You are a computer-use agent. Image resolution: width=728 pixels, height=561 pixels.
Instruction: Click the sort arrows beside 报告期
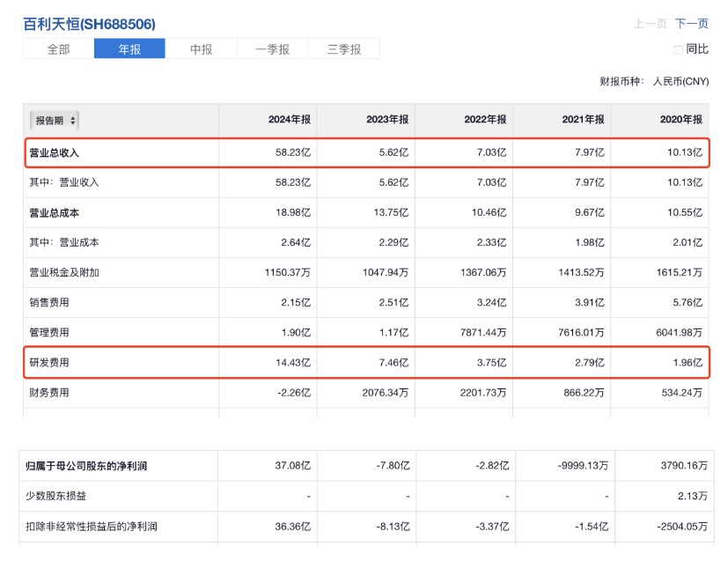[x=72, y=120]
